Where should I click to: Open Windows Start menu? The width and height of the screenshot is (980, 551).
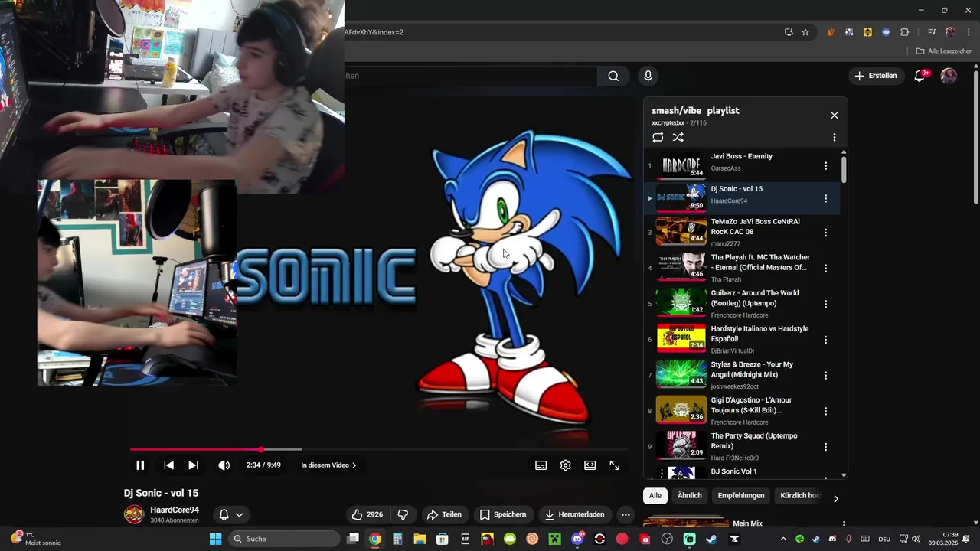216,539
